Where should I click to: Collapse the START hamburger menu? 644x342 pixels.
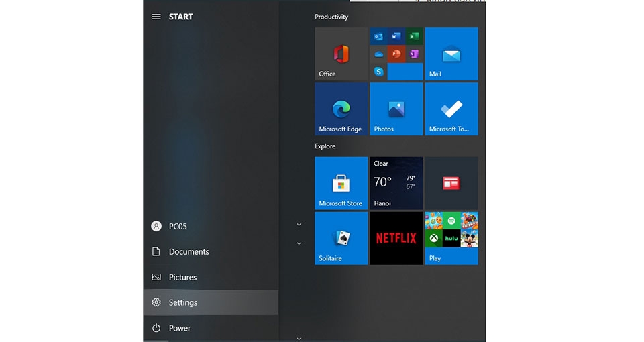[156, 17]
